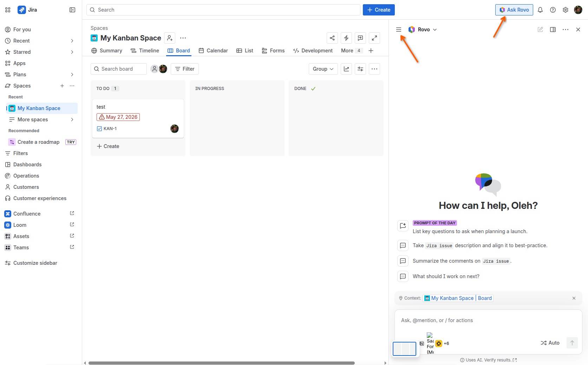
Task: Click the Ask Rovo button
Action: coord(514,10)
